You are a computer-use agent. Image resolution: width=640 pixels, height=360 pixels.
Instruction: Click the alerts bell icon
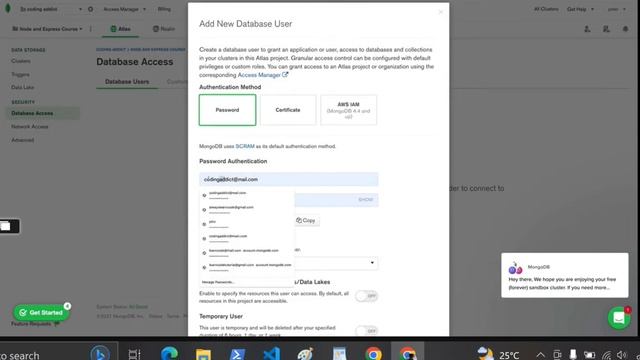tap(625, 29)
